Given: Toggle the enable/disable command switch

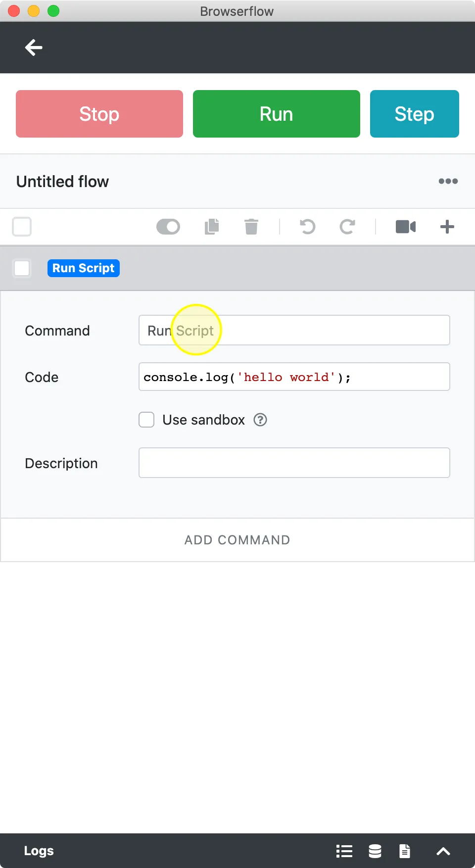Looking at the screenshot, I should point(168,227).
